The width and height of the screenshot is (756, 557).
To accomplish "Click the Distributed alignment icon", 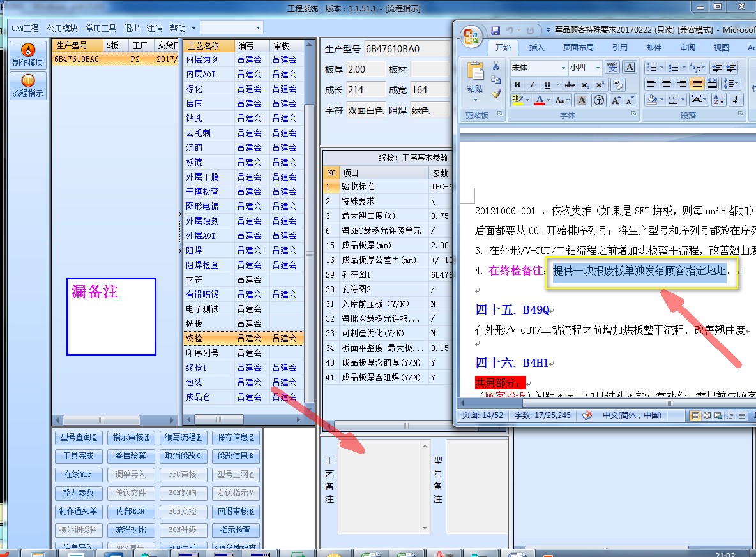I will (x=712, y=84).
